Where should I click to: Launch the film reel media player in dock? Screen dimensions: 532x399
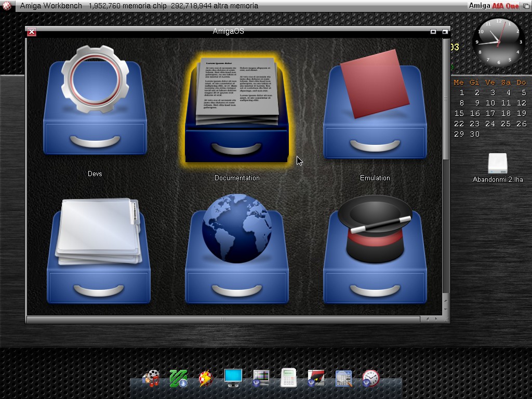151,378
